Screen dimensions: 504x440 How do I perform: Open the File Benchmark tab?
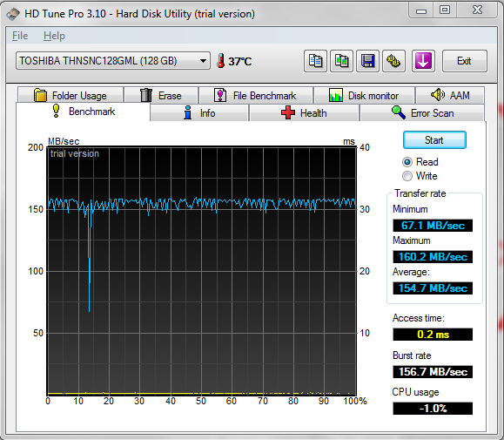pos(256,95)
